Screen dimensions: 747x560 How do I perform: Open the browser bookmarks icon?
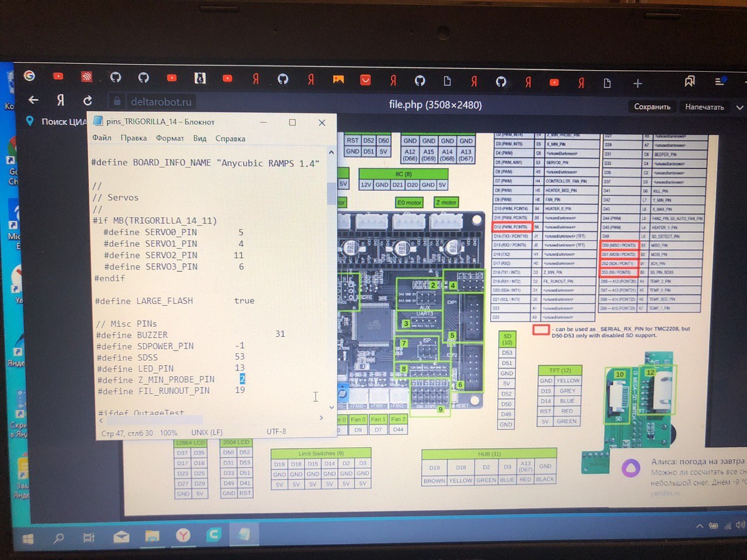[x=689, y=81]
